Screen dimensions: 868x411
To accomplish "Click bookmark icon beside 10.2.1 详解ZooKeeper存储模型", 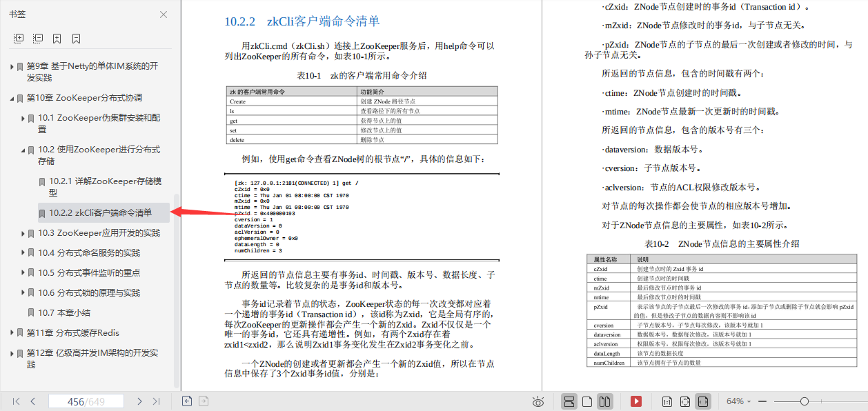I will (42, 182).
